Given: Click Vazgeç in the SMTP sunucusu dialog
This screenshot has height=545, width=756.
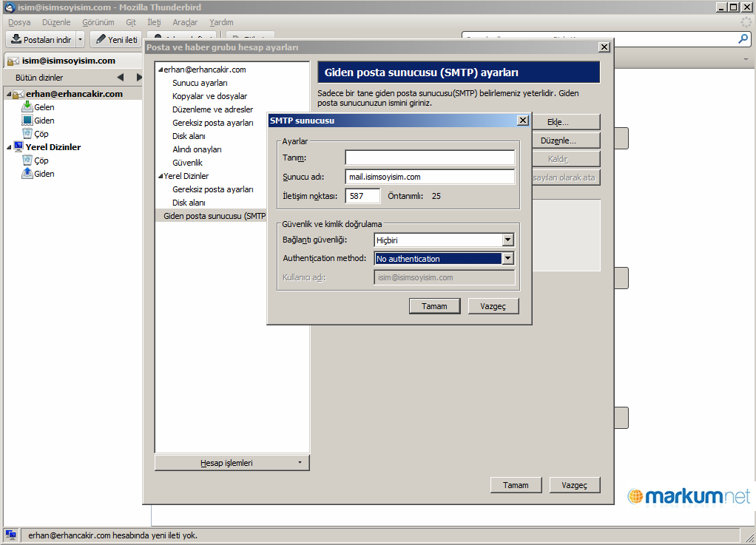Looking at the screenshot, I should (x=493, y=306).
